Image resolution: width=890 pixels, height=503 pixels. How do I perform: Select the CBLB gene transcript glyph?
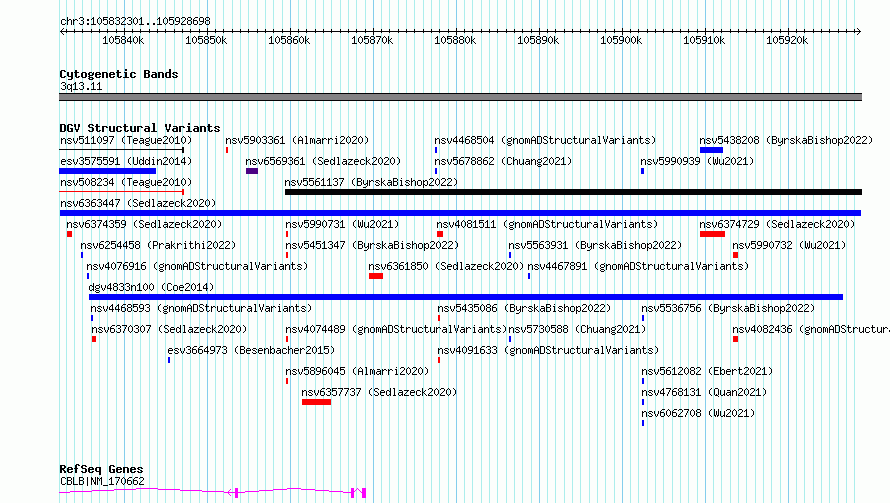coord(213,492)
